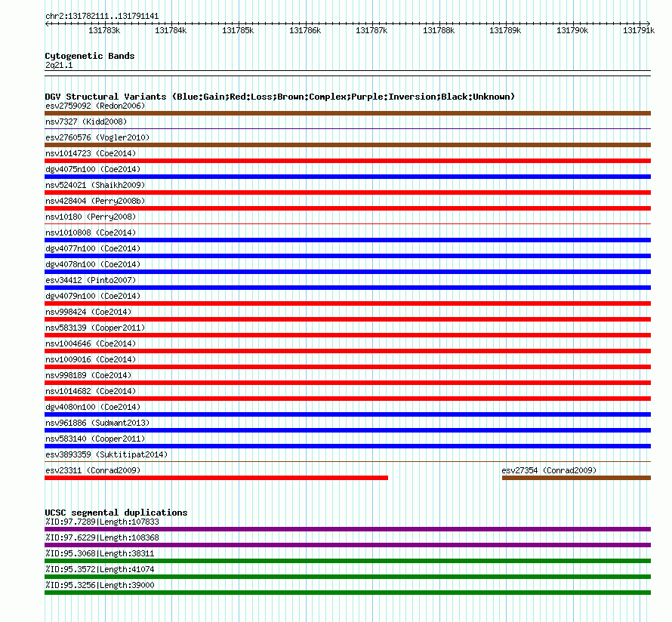This screenshot has width=672, height=622.
Task: Click the thin purple nsv7327 inversion line
Action: [x=347, y=128]
